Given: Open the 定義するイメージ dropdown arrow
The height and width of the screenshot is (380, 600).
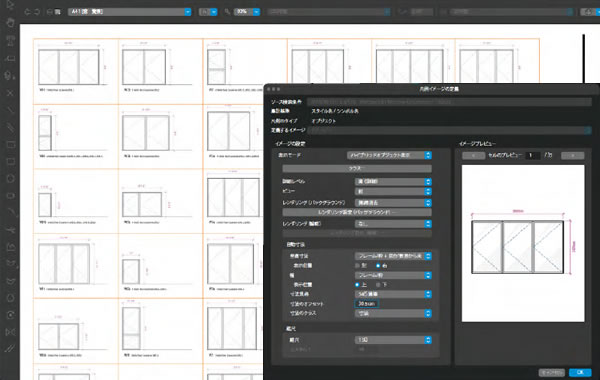Looking at the screenshot, I should (x=588, y=130).
